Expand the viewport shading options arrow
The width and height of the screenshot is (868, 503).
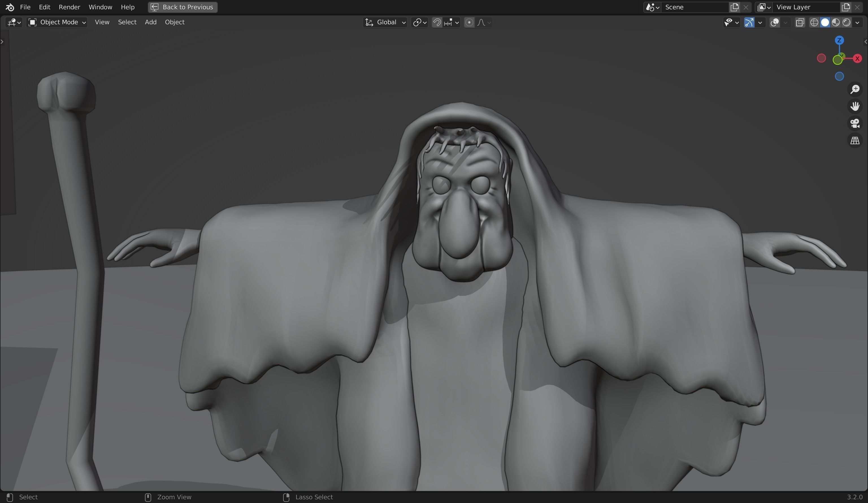pos(857,22)
